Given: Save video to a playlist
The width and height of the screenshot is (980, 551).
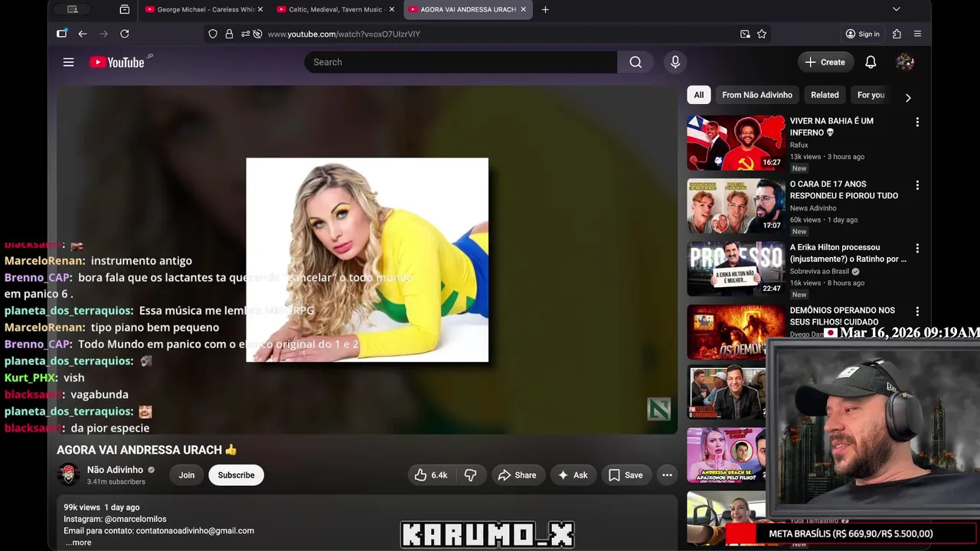Looking at the screenshot, I should point(626,475).
